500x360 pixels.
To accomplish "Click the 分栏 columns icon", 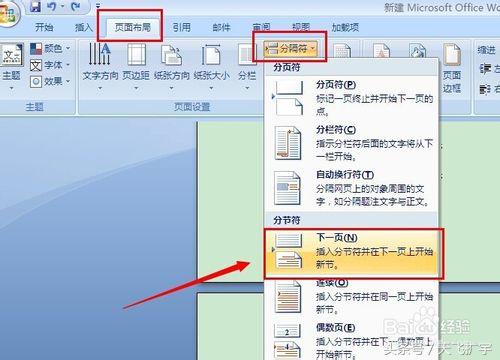I will pos(247,55).
